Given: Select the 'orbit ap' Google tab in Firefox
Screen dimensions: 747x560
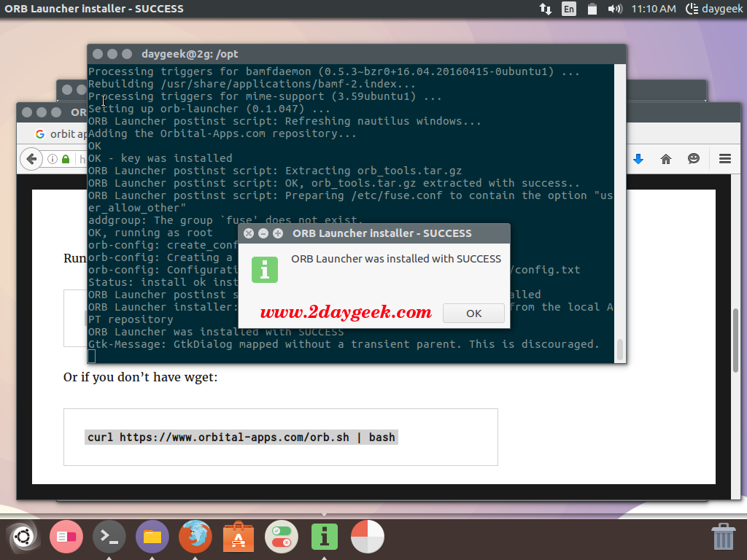Looking at the screenshot, I should (61, 134).
